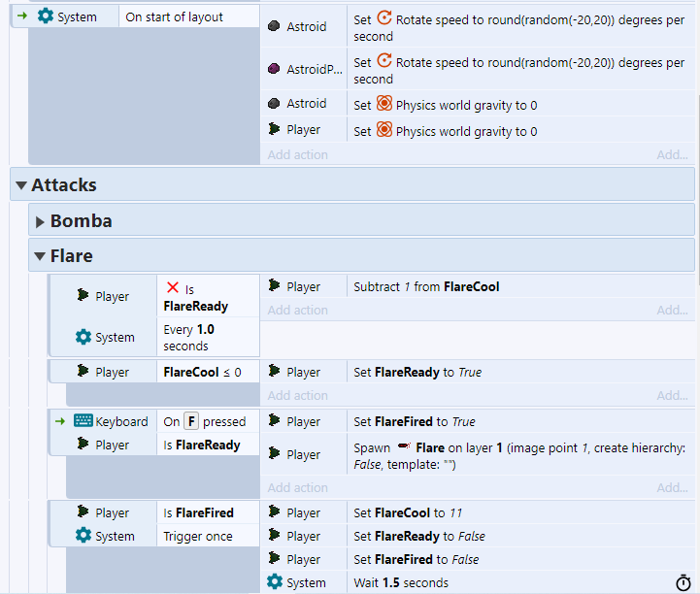This screenshot has height=594, width=700.
Task: Click the Flare sprite icon in Spawn action
Action: pyautogui.click(x=404, y=447)
